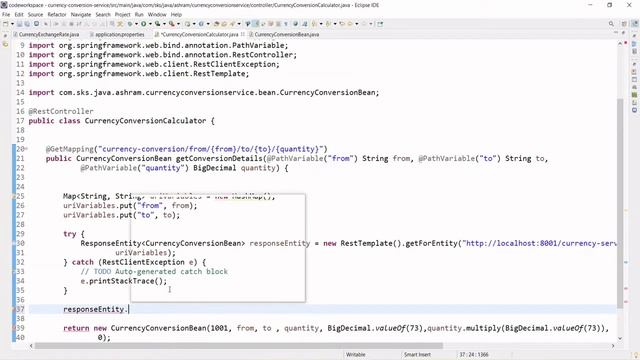Click the scroll down arrow
Viewport: 640px width, 360px height.
click(620, 338)
